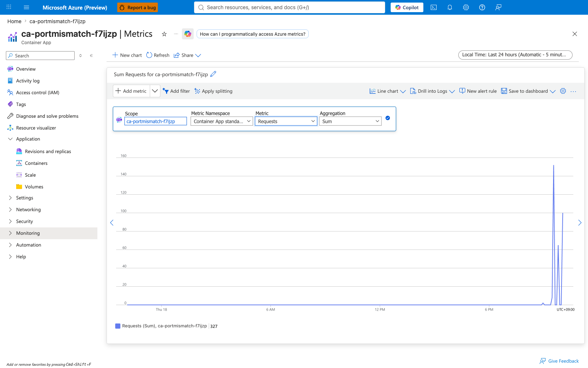Screen dimensions: 588x368
Task: Shift chart time range backward arrow
Action: click(x=112, y=223)
